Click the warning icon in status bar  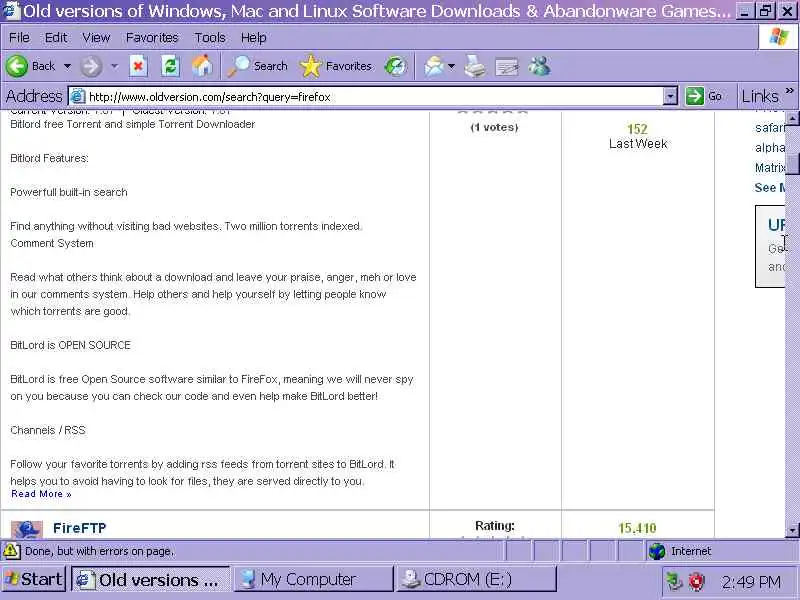(x=11, y=552)
